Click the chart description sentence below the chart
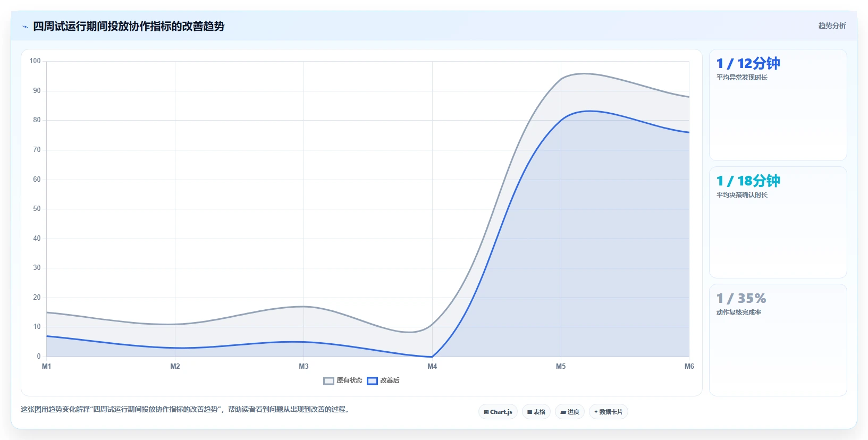 point(185,410)
